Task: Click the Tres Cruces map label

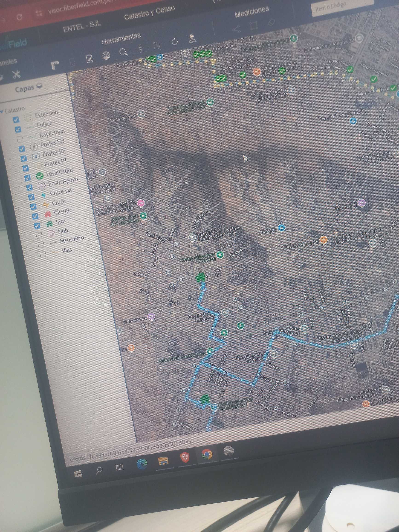Action: coord(134,320)
